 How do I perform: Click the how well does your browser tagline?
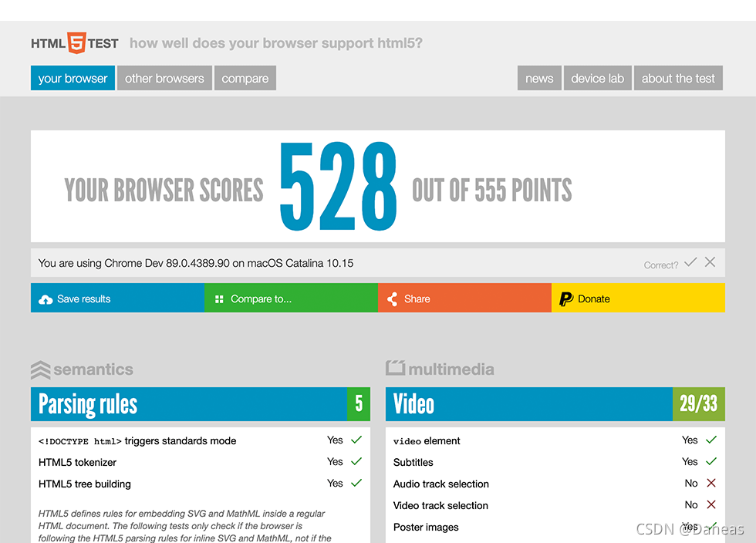coord(276,43)
